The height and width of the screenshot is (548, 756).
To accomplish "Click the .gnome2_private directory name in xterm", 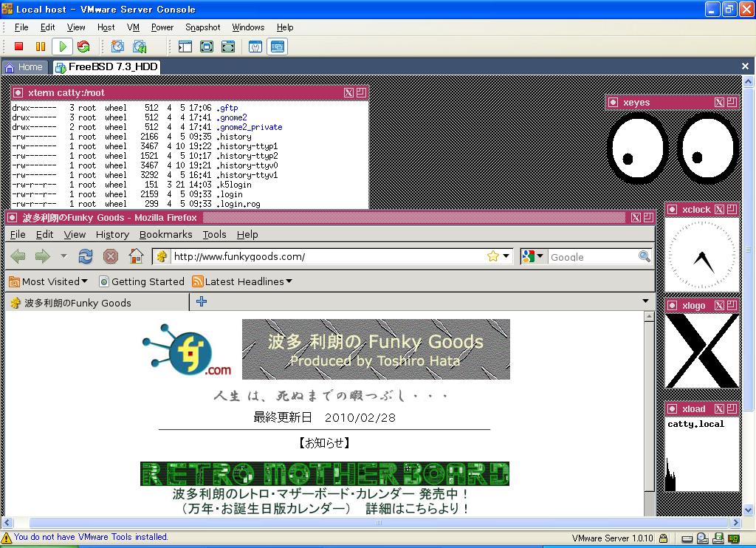I will click(x=250, y=127).
